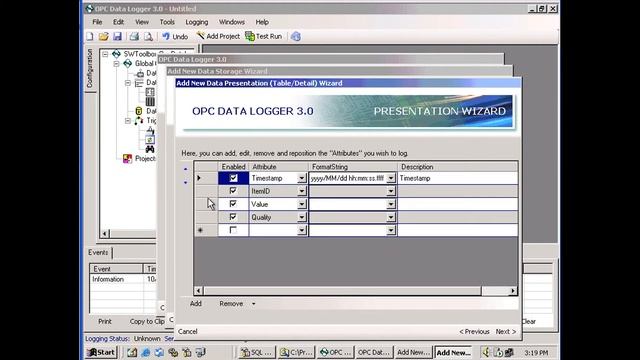The width and height of the screenshot is (640, 360).
Task: Switch to the SQL taskbar window
Action: [257, 352]
